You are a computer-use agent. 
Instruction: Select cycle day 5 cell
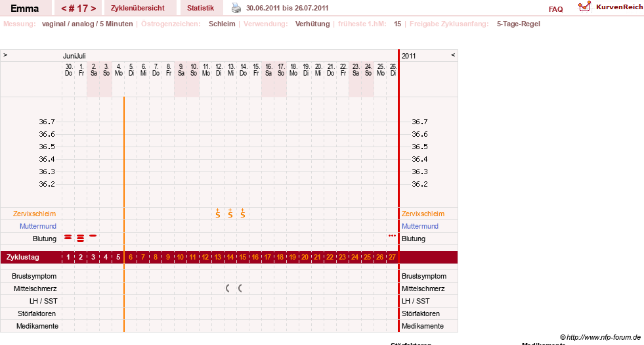(x=118, y=257)
